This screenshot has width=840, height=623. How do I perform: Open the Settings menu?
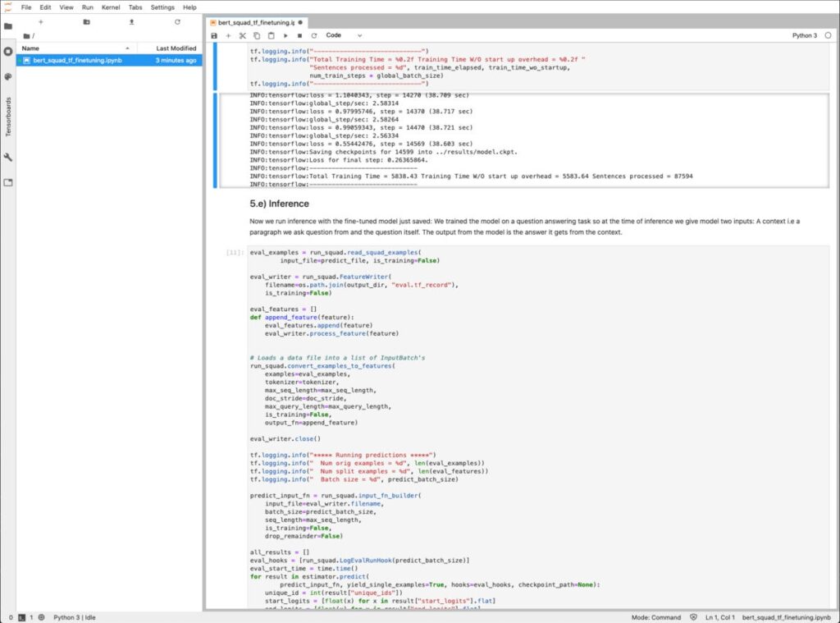click(162, 7)
